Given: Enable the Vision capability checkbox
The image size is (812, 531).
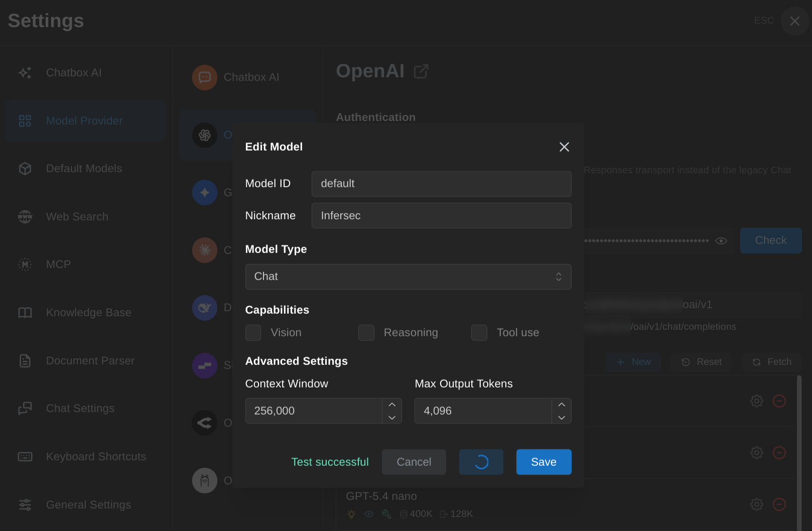Looking at the screenshot, I should click(253, 333).
